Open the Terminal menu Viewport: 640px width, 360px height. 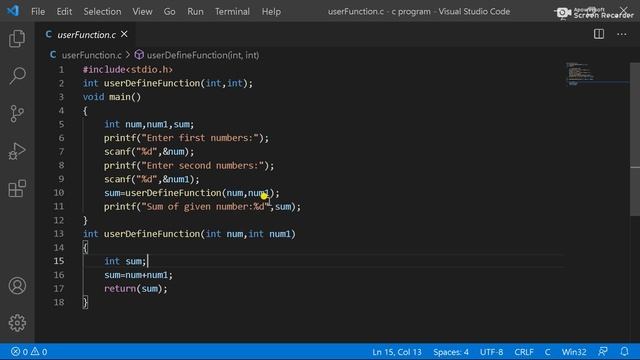(x=232, y=11)
